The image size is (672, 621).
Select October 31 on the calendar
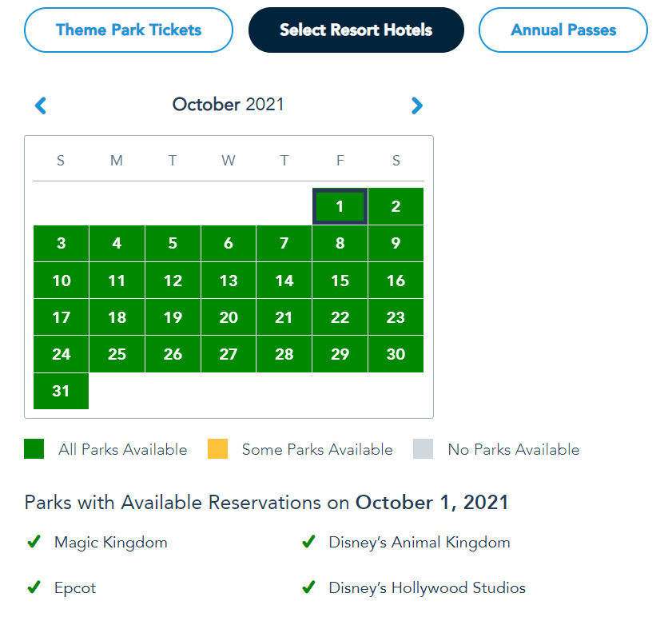tap(62, 391)
